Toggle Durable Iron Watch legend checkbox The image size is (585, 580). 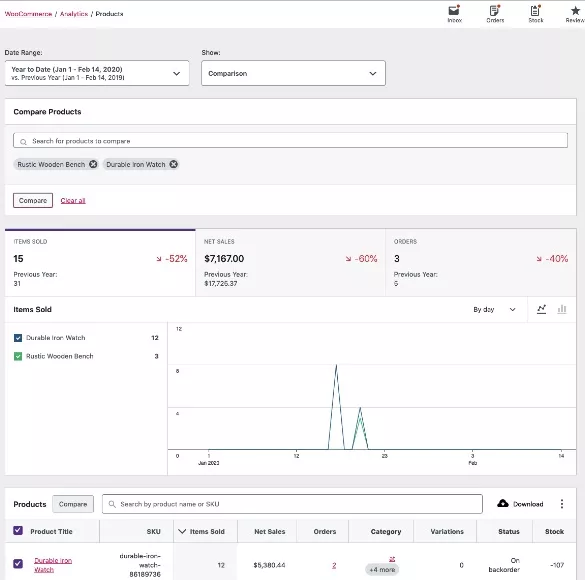18,338
